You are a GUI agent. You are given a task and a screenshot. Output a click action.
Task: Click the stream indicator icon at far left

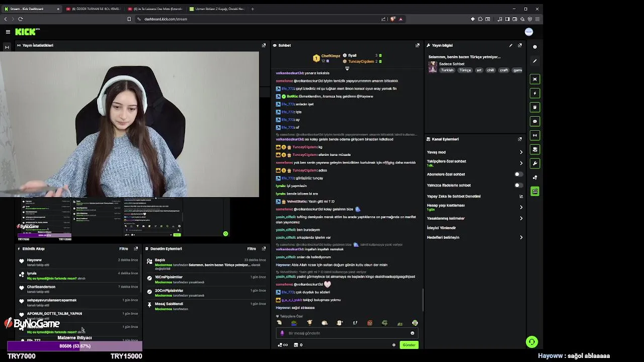pos(7,47)
